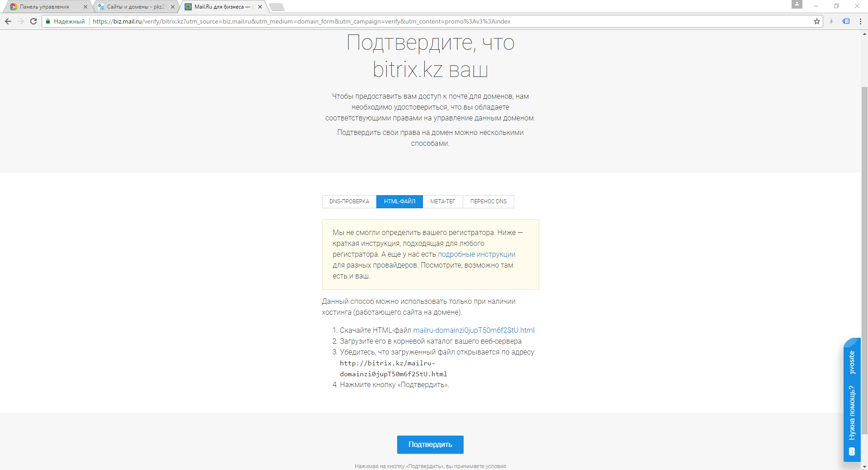868x470 pixels.
Task: Select the ПЕРЕНОС DNS tab
Action: coord(489,201)
